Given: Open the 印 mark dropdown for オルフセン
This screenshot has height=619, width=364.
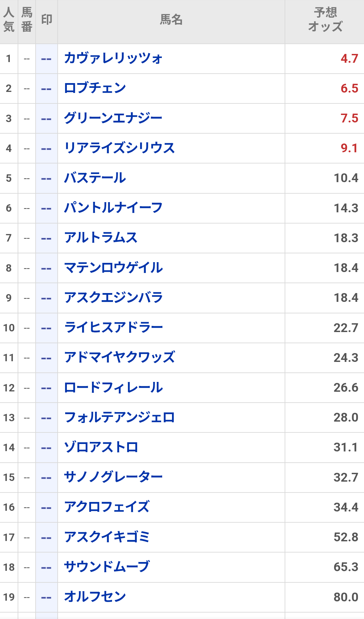Looking at the screenshot, I should pos(46,597).
